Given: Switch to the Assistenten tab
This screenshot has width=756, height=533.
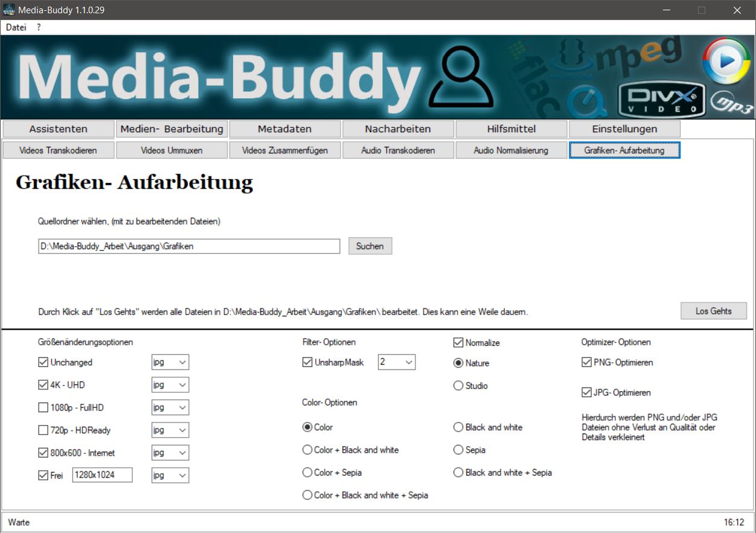Looking at the screenshot, I should 59,129.
